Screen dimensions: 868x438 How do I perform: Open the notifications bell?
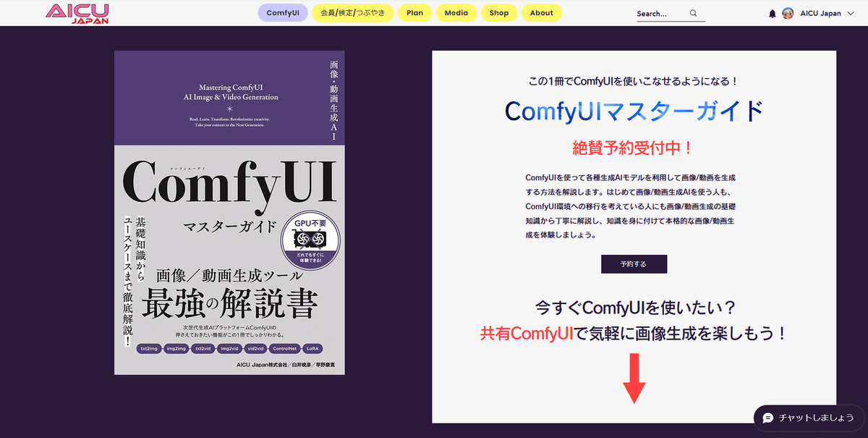[772, 13]
